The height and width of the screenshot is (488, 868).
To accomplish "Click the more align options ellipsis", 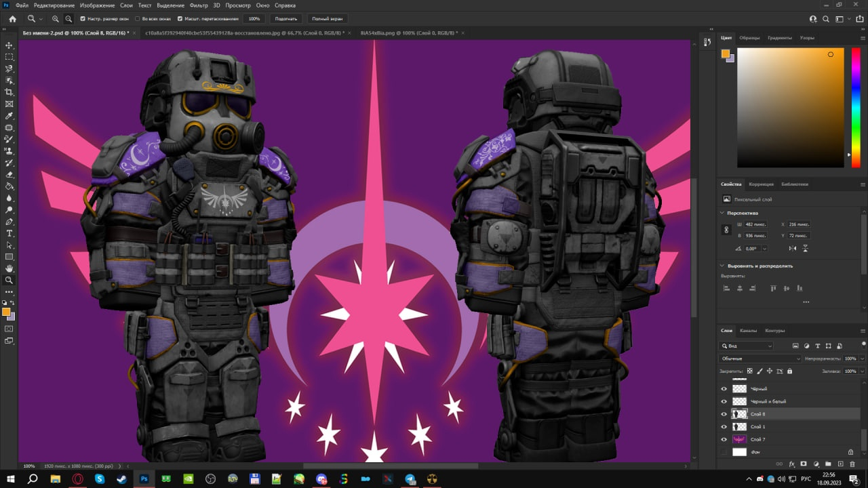I will click(x=806, y=302).
